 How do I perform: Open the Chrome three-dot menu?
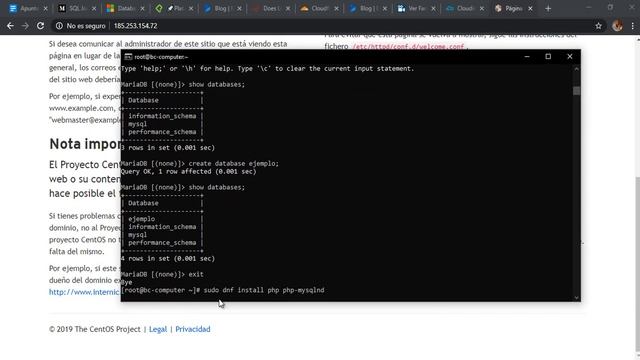[632, 26]
